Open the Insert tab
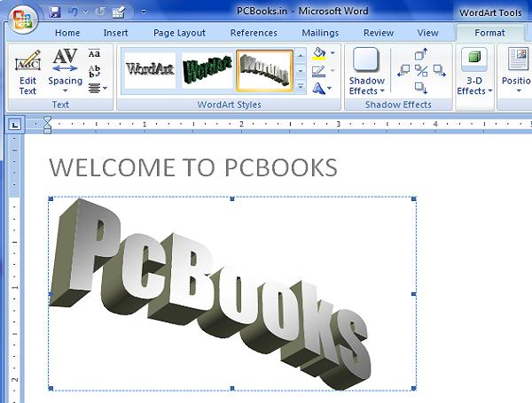532x403 pixels. [x=115, y=33]
